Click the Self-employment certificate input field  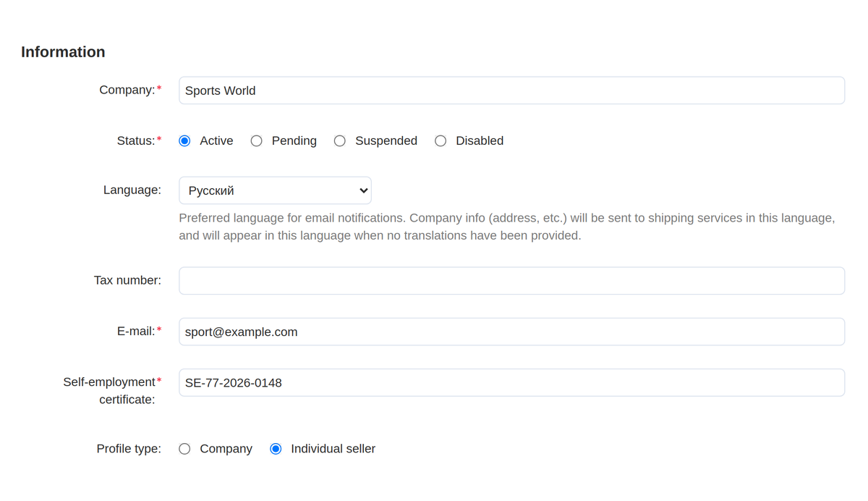(x=511, y=382)
